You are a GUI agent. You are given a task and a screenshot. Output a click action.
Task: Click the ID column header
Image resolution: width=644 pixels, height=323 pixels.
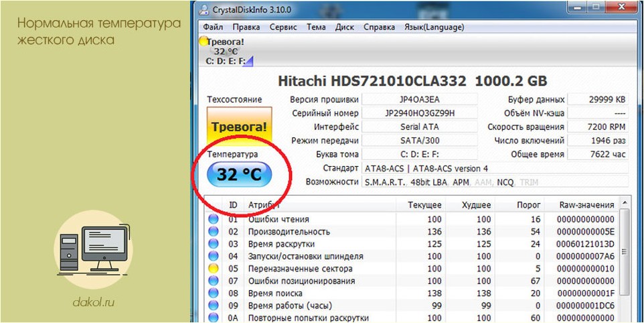tap(233, 204)
